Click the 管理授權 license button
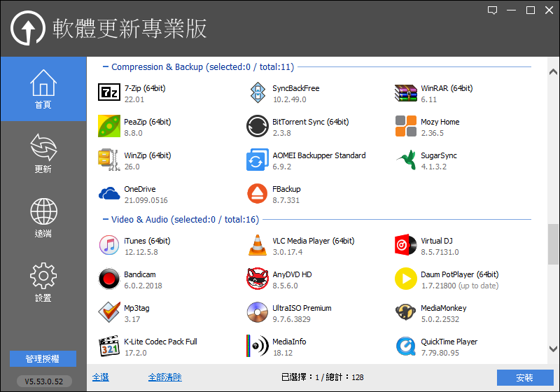The image size is (560, 392). point(43,359)
